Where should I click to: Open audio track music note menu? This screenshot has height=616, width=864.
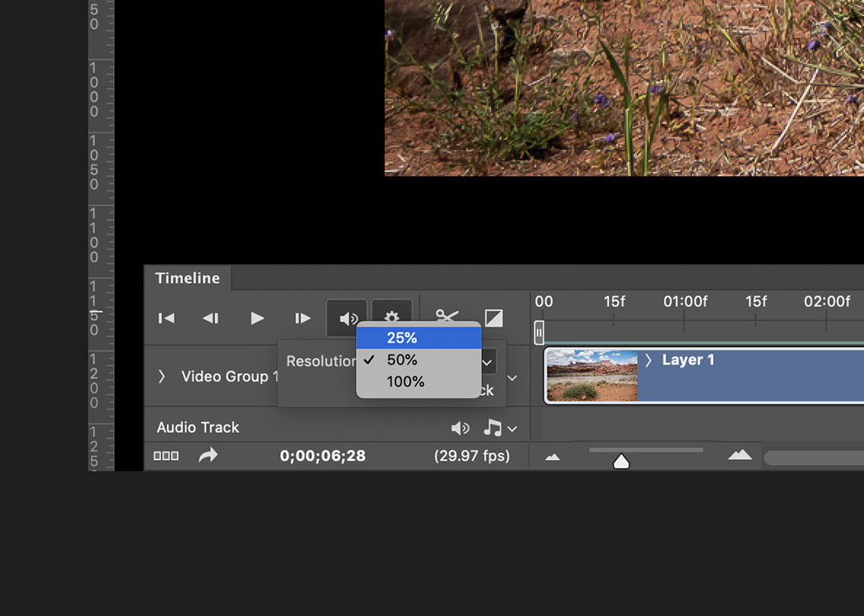pos(499,428)
